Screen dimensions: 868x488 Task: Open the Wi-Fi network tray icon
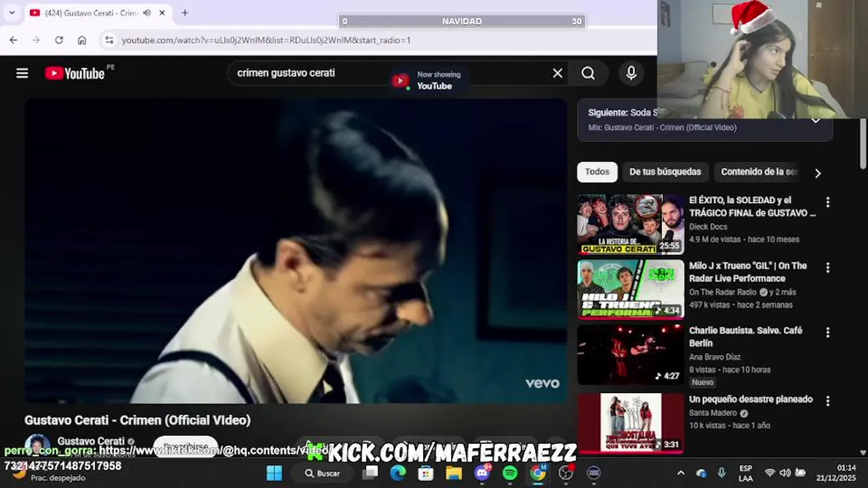click(770, 473)
